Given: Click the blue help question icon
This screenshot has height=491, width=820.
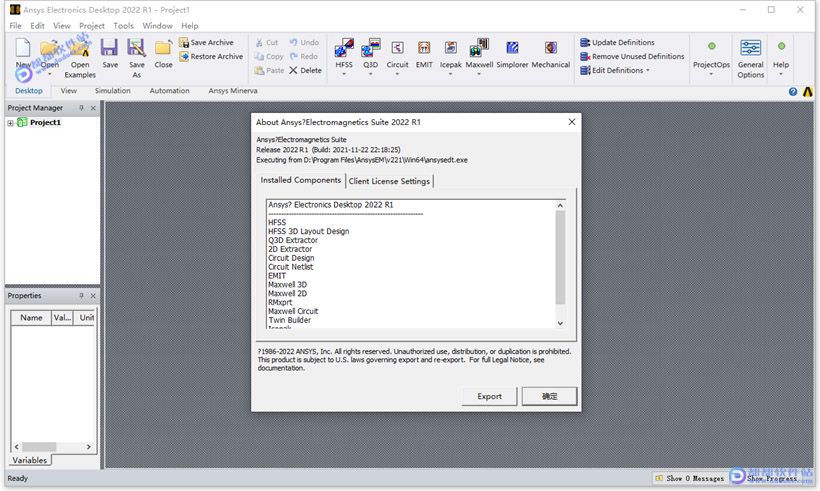Looking at the screenshot, I should (793, 92).
